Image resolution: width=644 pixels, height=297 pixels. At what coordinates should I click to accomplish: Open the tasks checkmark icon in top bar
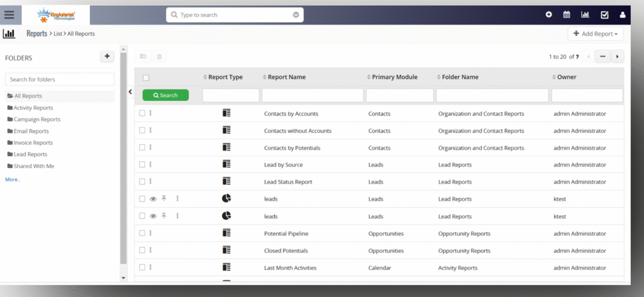coord(604,15)
